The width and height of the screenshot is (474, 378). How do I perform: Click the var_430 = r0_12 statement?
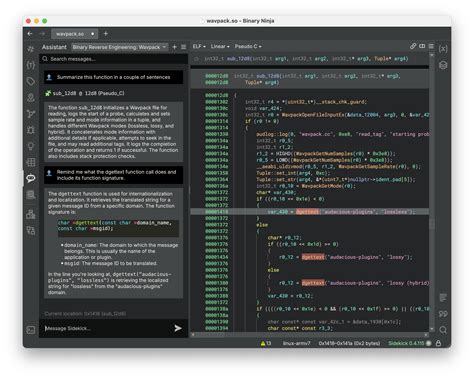pyautogui.click(x=290, y=296)
